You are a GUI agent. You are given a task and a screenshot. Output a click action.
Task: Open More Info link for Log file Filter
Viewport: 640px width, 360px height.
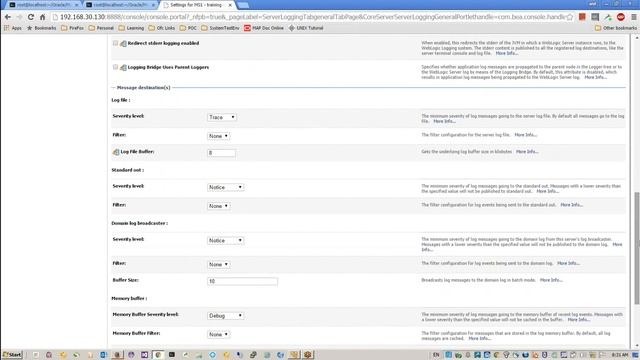(525, 135)
